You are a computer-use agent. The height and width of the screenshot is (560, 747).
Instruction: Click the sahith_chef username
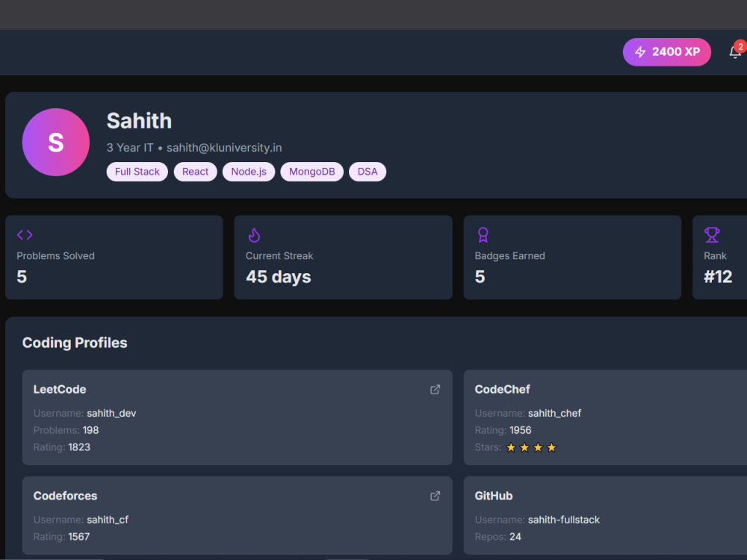point(554,414)
